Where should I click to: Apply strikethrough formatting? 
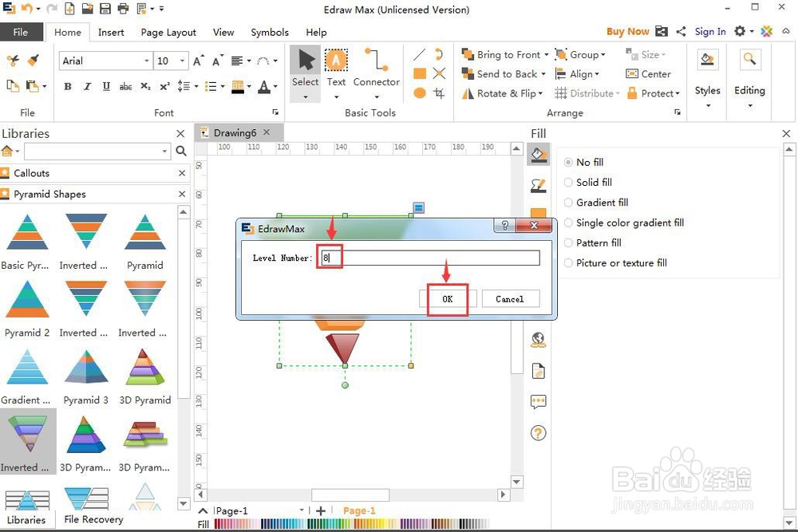click(x=126, y=86)
